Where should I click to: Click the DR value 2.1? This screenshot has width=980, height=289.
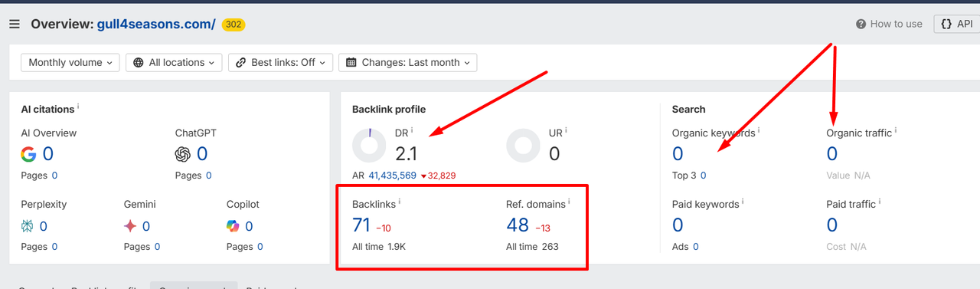406,154
